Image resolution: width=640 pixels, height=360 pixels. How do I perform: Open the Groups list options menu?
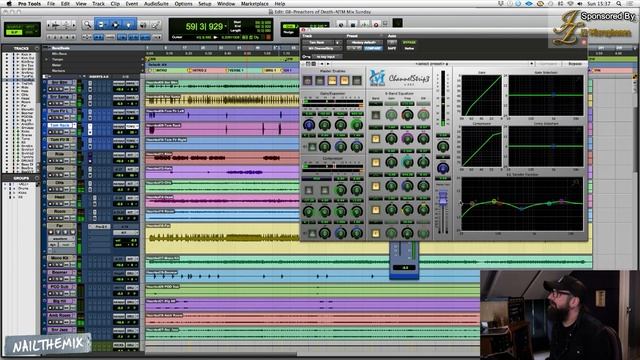(37, 178)
